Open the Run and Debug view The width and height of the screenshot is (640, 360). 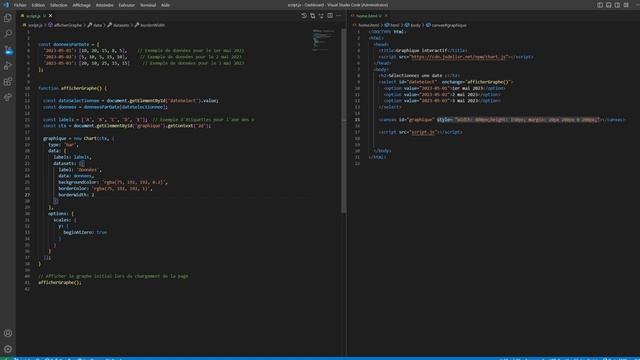click(x=8, y=66)
